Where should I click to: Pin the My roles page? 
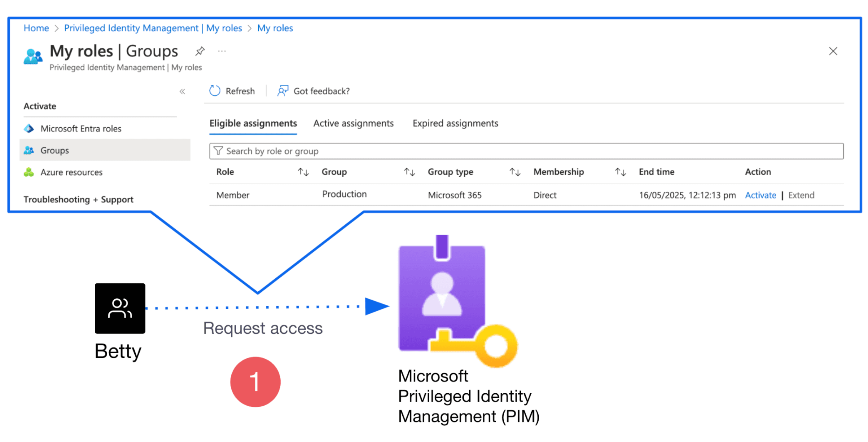point(200,51)
